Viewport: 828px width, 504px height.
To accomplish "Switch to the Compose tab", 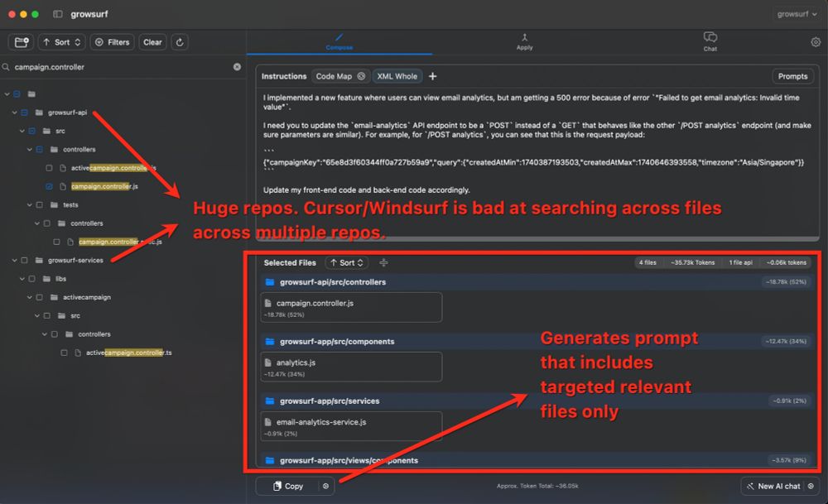I will pyautogui.click(x=339, y=41).
